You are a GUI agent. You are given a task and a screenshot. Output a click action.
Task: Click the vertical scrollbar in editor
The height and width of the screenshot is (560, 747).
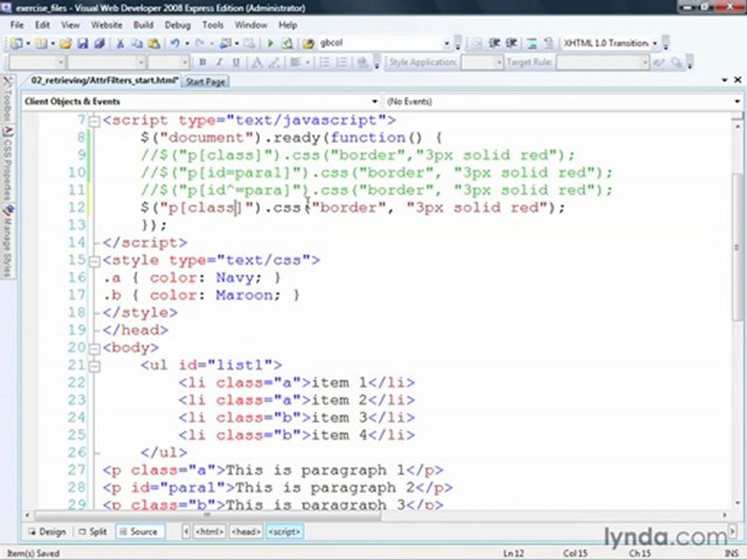click(737, 247)
